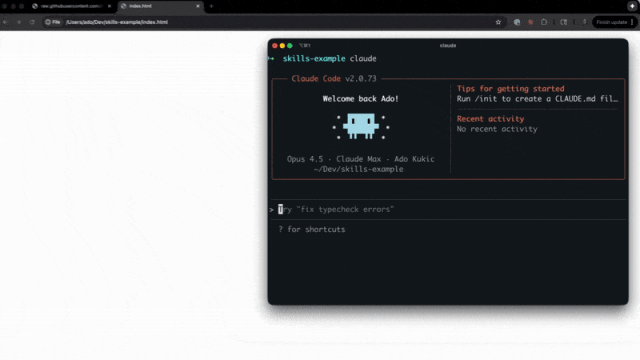Close the index.html tab
Screen dimensions: 640x360
[198, 6]
